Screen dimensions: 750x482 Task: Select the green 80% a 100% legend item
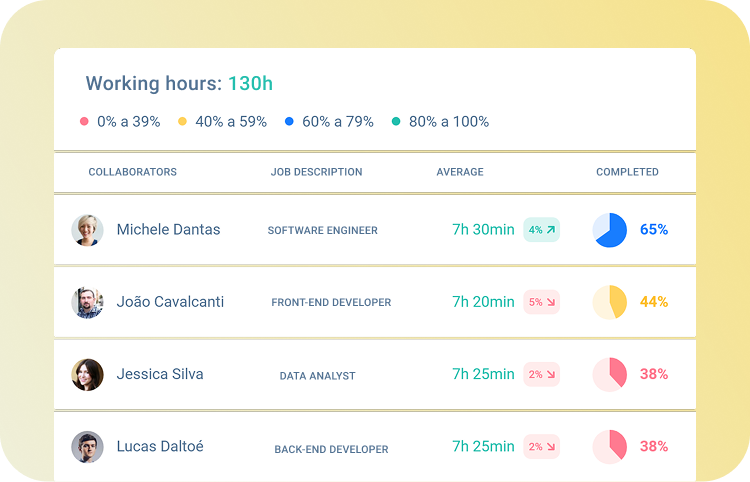point(441,122)
